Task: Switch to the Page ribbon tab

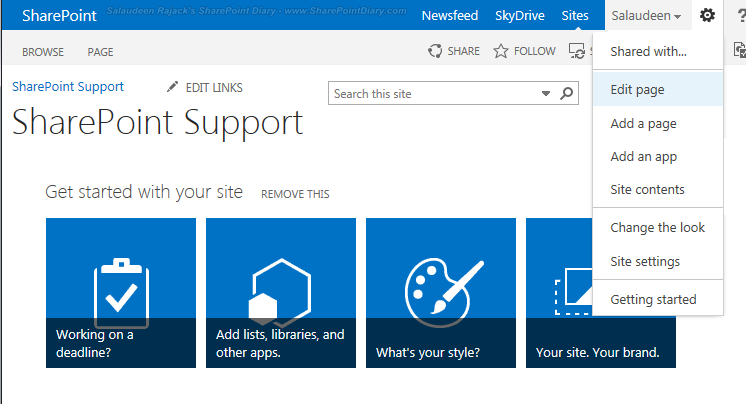Action: pyautogui.click(x=100, y=52)
